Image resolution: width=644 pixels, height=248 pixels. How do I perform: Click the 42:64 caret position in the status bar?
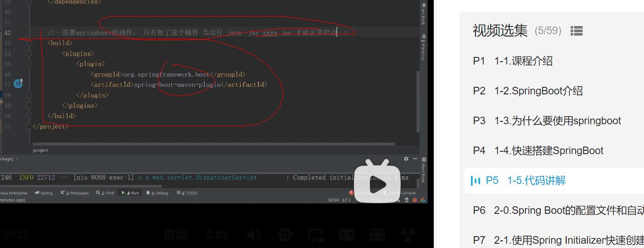(x=333, y=200)
